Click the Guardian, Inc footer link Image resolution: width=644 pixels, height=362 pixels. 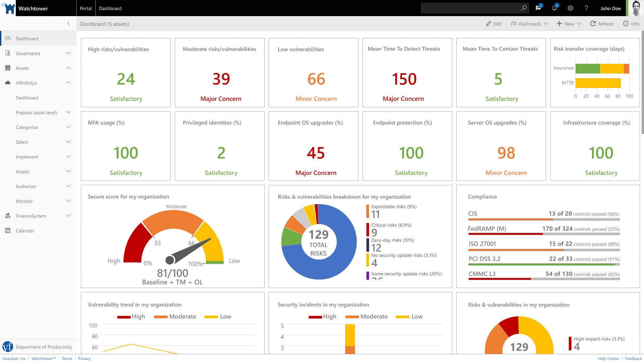pos(14,359)
